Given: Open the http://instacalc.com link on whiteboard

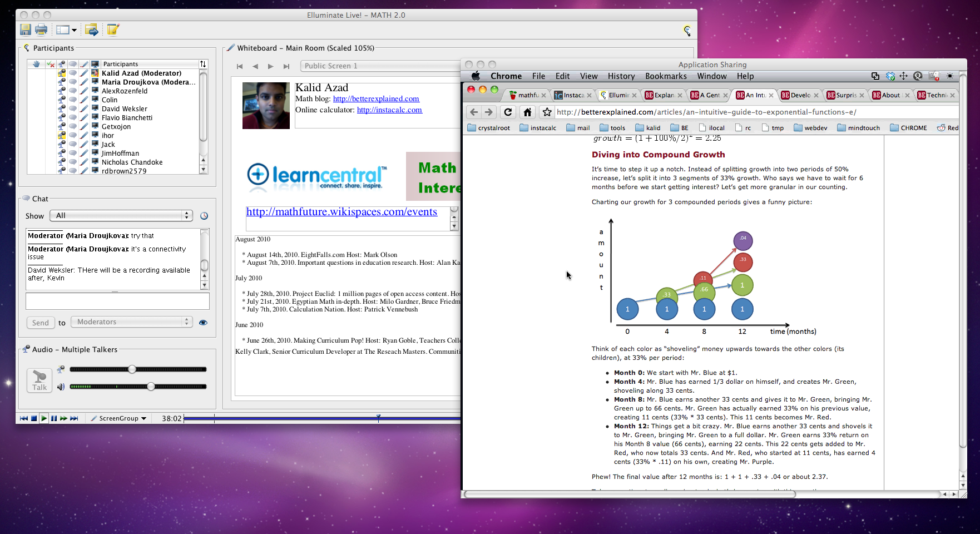Looking at the screenshot, I should pos(389,110).
